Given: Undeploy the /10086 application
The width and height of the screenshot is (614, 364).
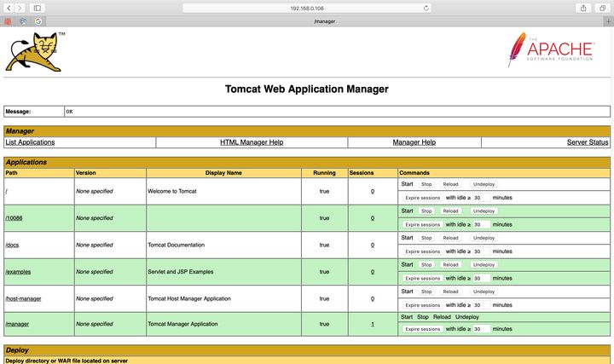Looking at the screenshot, I should [484, 211].
